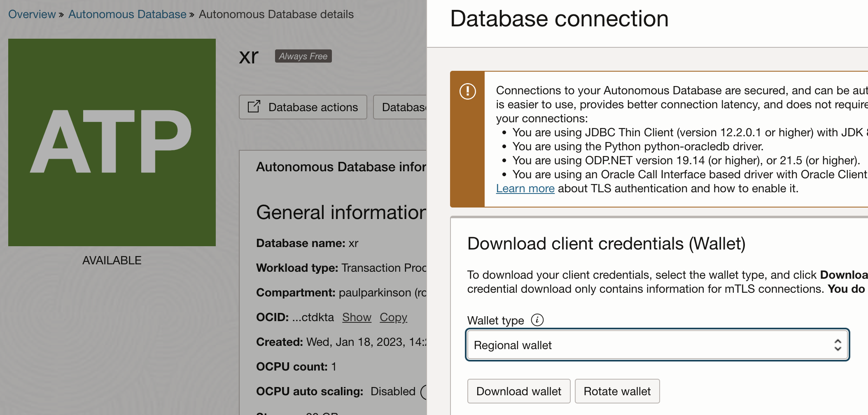Open the Learn more TLS authentication link

[x=525, y=188]
